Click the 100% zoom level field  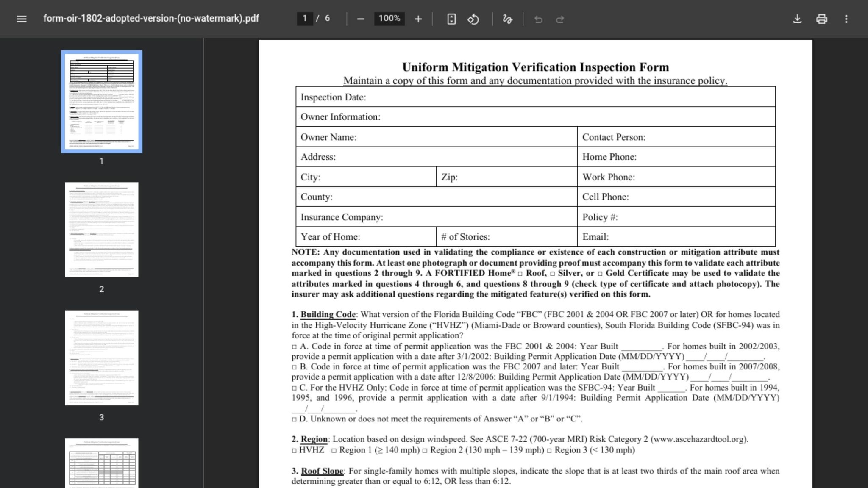pos(389,19)
